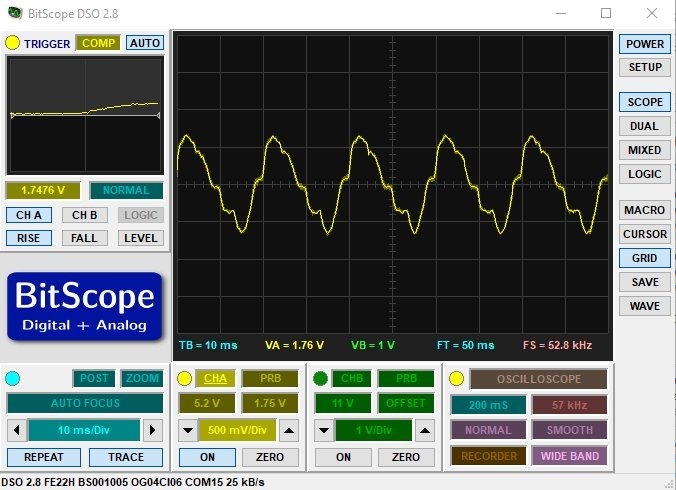Open the 500 mV/Div down arrow

(187, 431)
